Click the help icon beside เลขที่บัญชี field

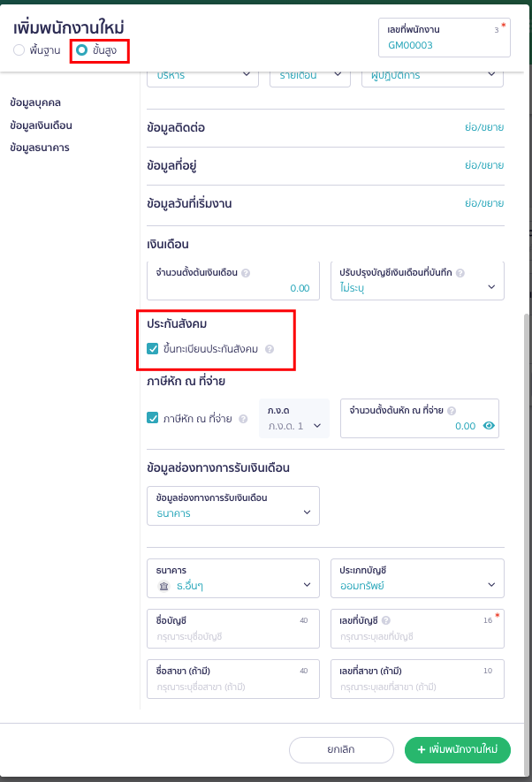click(386, 619)
